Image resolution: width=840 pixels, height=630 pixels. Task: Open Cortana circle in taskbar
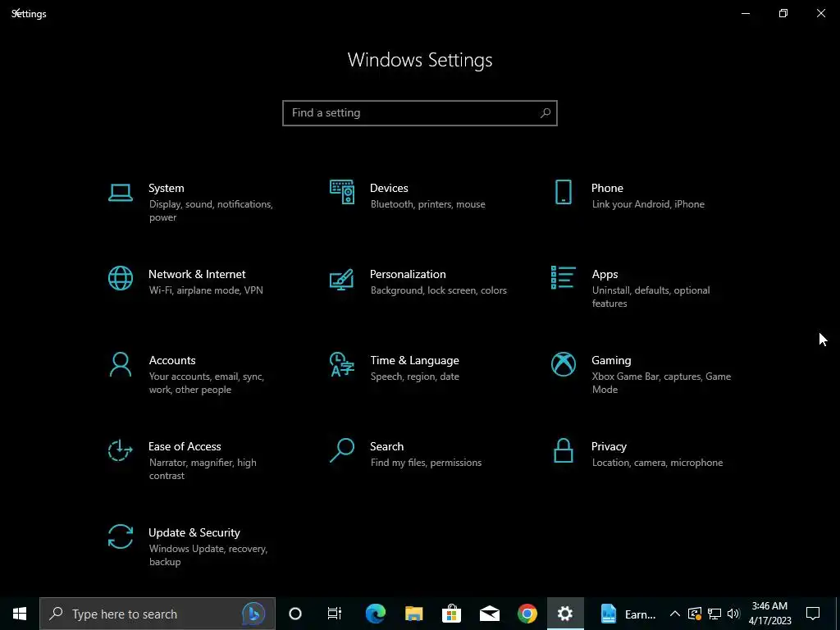pyautogui.click(x=295, y=614)
